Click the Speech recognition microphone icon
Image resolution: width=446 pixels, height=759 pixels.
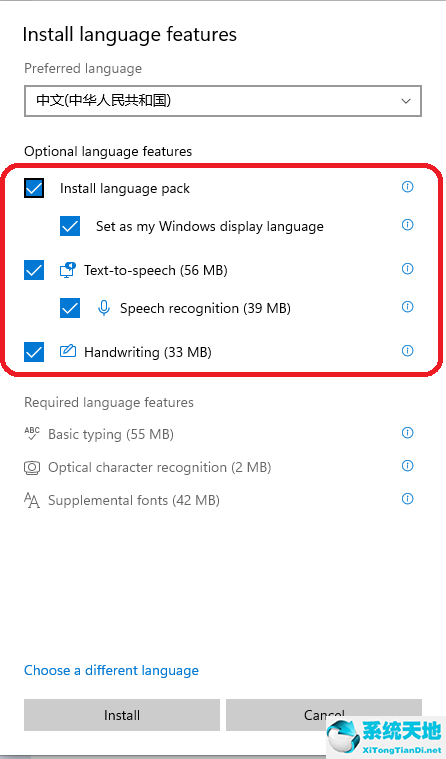pyautogui.click(x=104, y=308)
